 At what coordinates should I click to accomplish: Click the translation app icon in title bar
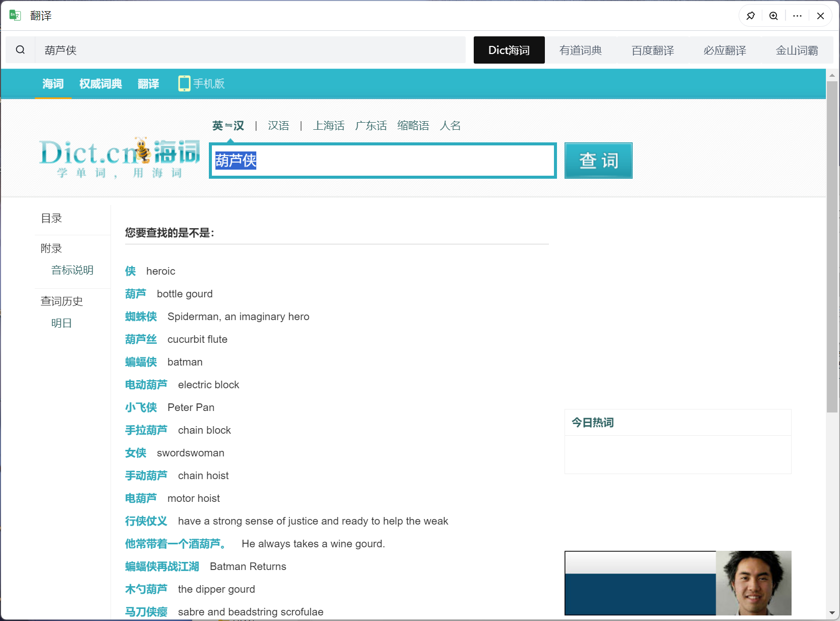tap(15, 16)
